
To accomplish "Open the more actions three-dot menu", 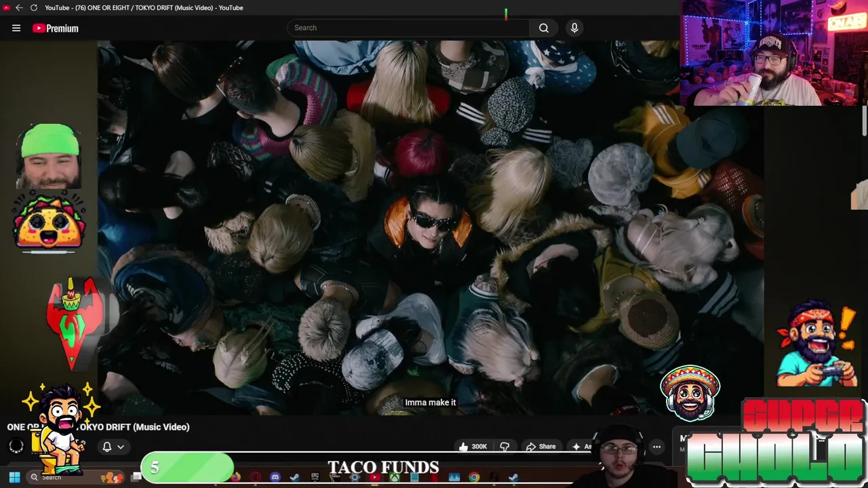I will pos(656,447).
